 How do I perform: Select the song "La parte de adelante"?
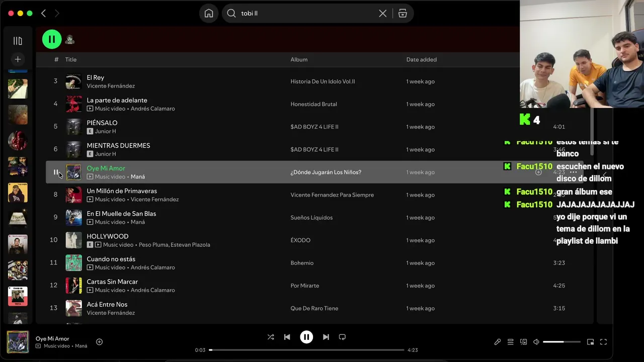(117, 100)
